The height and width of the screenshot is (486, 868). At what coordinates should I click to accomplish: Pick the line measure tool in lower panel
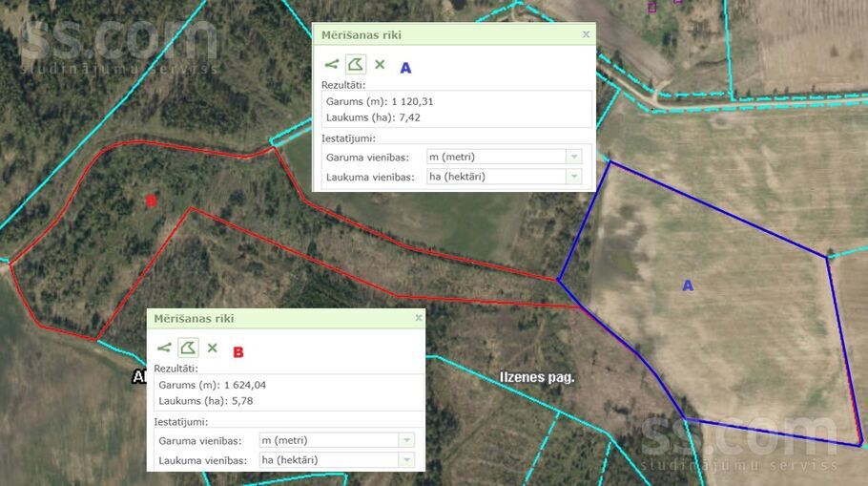(164, 349)
